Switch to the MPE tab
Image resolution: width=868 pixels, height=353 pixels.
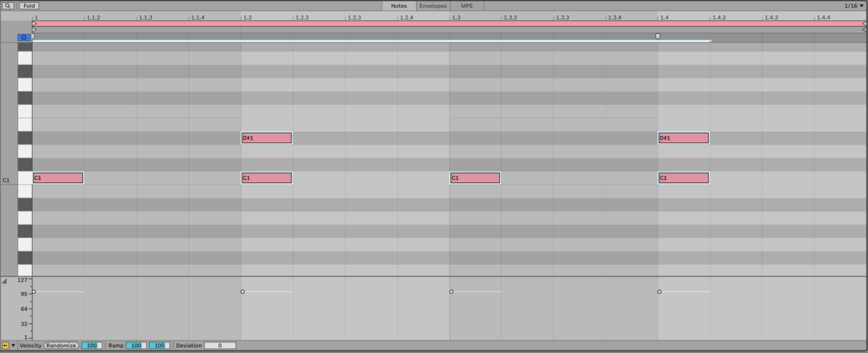tap(467, 6)
